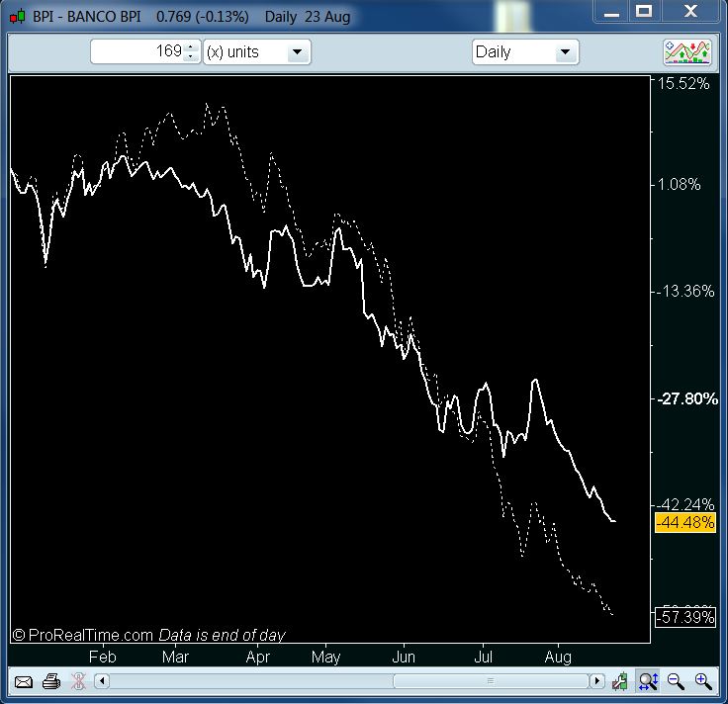The height and width of the screenshot is (704, 728).
Task: Click the scrollbar right arrow
Action: click(x=596, y=681)
